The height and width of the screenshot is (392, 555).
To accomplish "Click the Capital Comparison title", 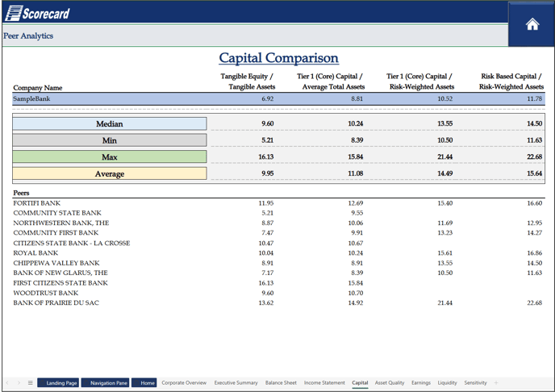I will point(278,57).
